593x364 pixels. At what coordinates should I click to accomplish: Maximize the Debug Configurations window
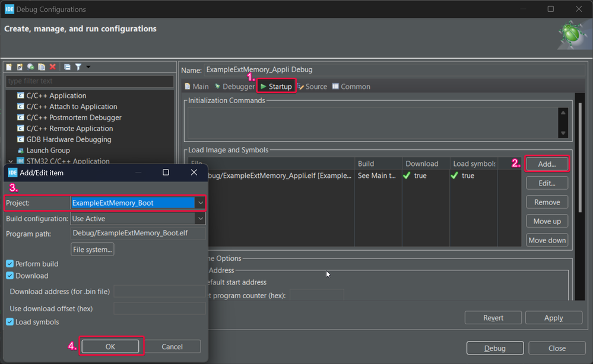(551, 9)
